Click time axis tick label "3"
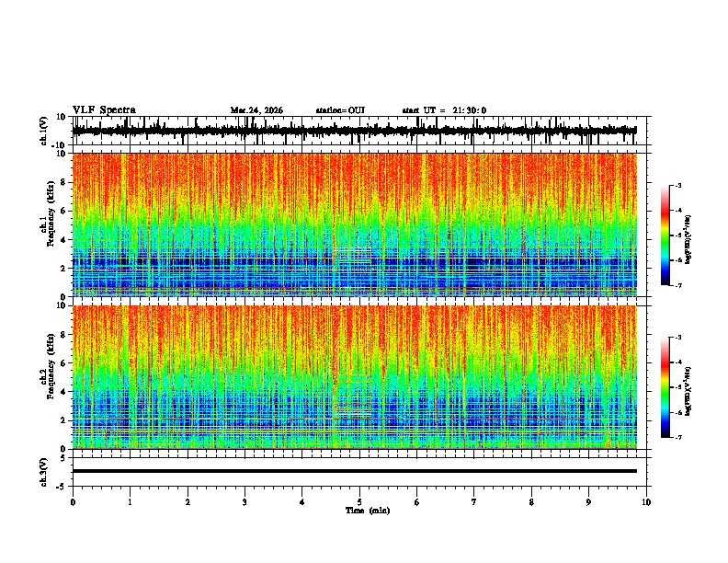This screenshot has height=563, width=728. 245,502
